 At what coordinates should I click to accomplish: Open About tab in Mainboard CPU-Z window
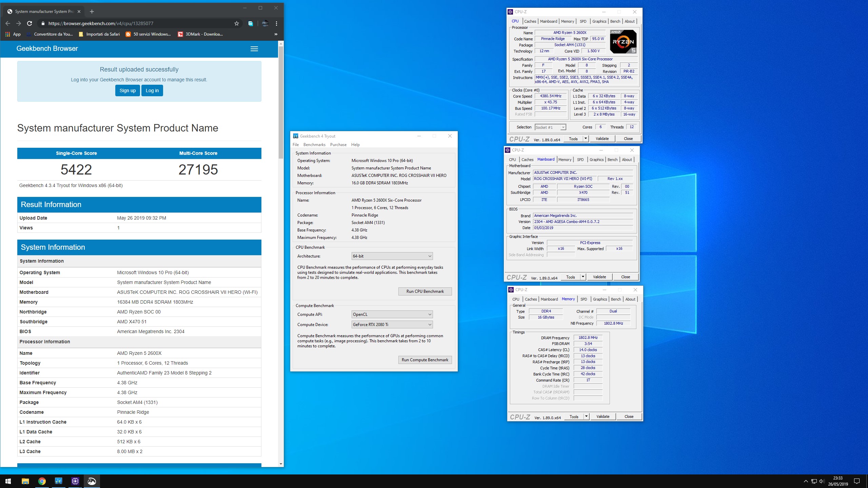627,160
